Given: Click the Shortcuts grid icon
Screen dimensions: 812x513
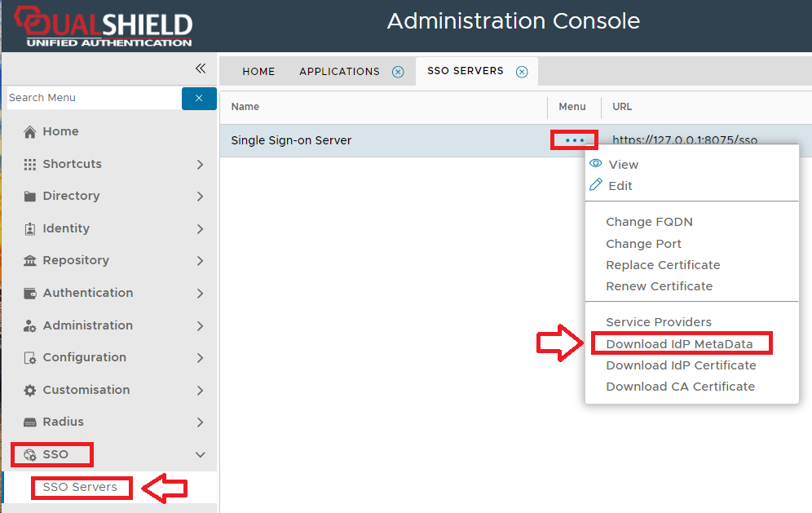Looking at the screenshot, I should pyautogui.click(x=30, y=165).
